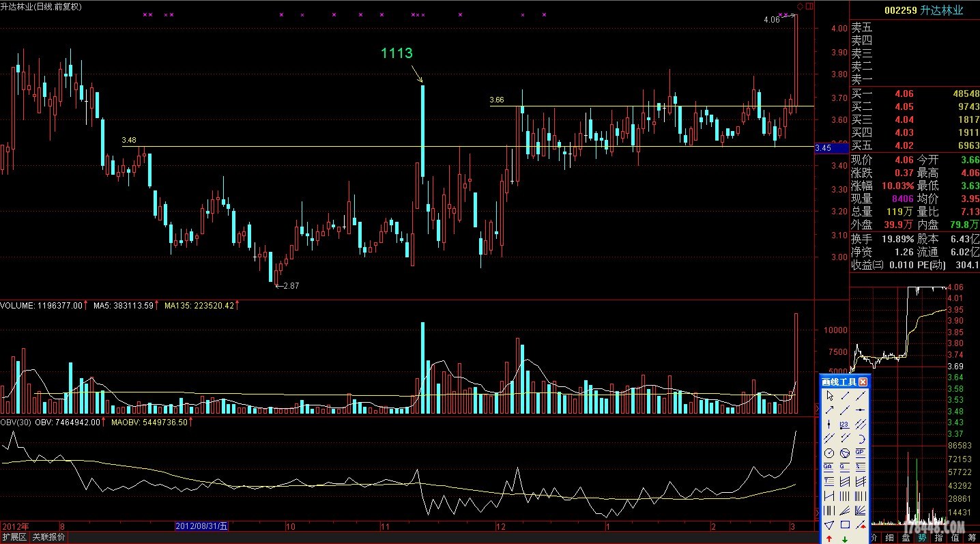Click the 卖五 ask row
This screenshot has width=980, height=544.
pyautogui.click(x=914, y=28)
